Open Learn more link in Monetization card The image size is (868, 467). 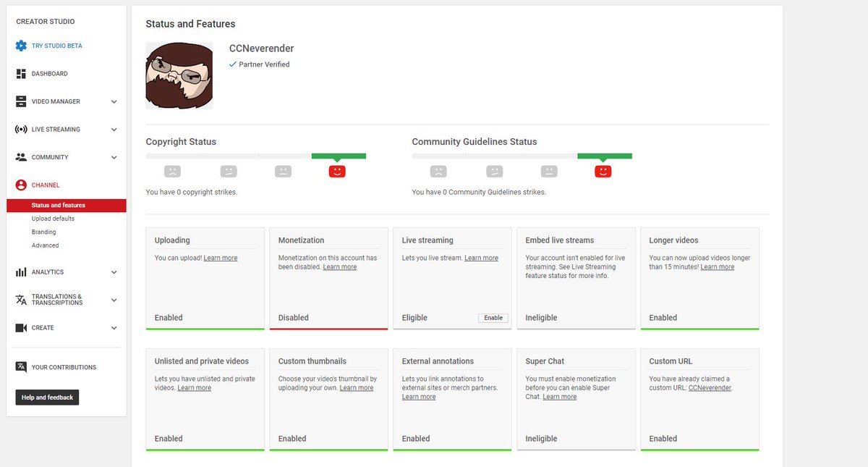[x=340, y=267]
